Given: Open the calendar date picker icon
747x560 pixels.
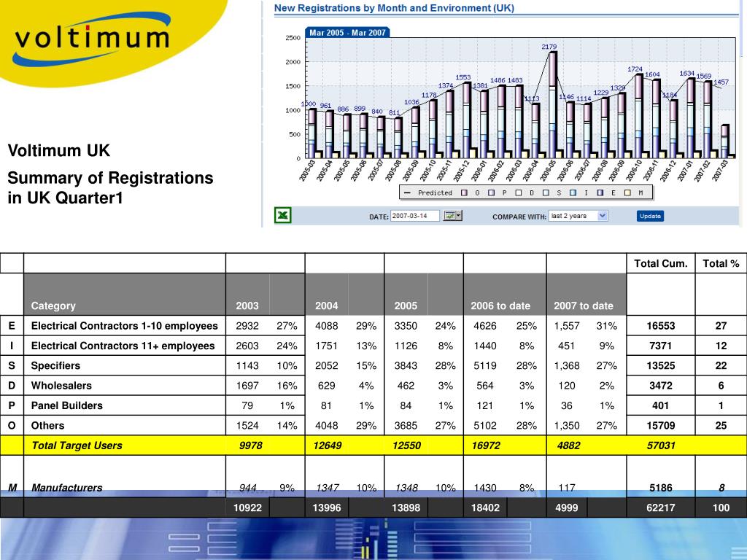Looking at the screenshot, I should [452, 216].
